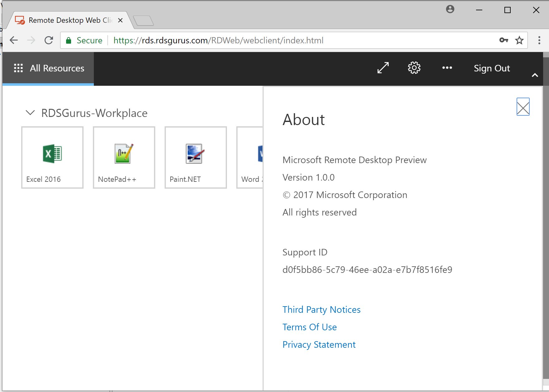Go forward with the browser forward arrow
549x392 pixels.
pyautogui.click(x=31, y=40)
